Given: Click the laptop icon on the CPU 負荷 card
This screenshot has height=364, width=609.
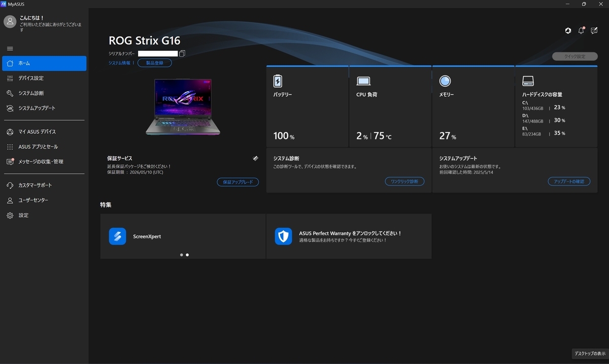Looking at the screenshot, I should pos(363,81).
